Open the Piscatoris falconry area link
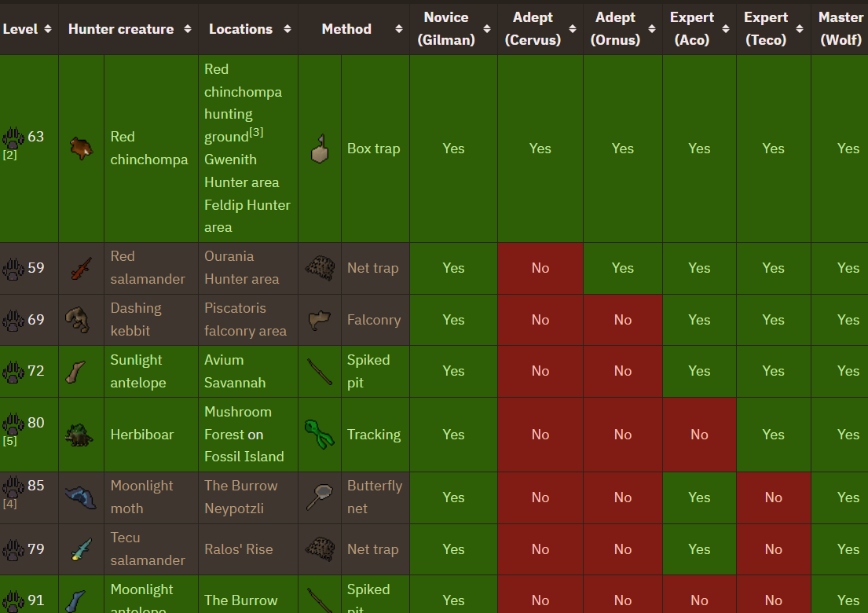The image size is (868, 613). coord(245,320)
